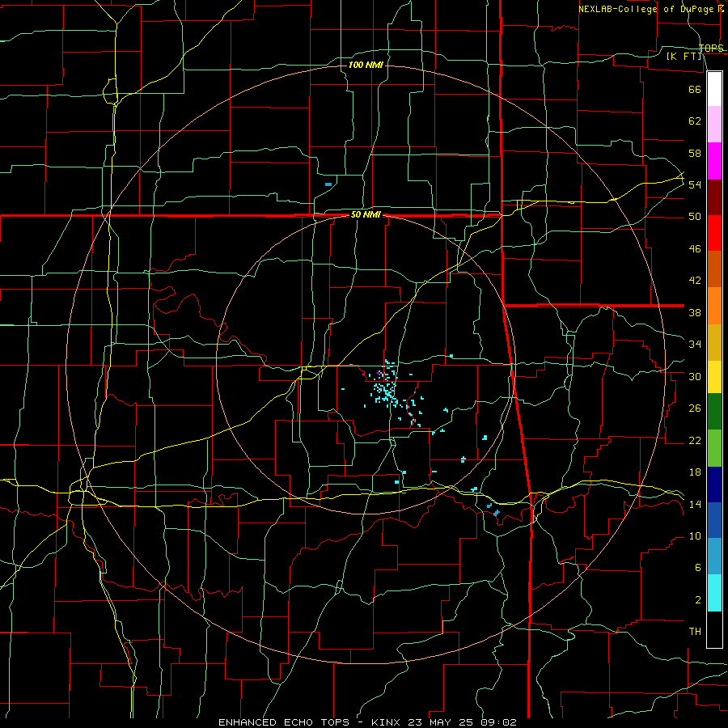
Task: Click the 66 legend value
Action: coord(695,89)
